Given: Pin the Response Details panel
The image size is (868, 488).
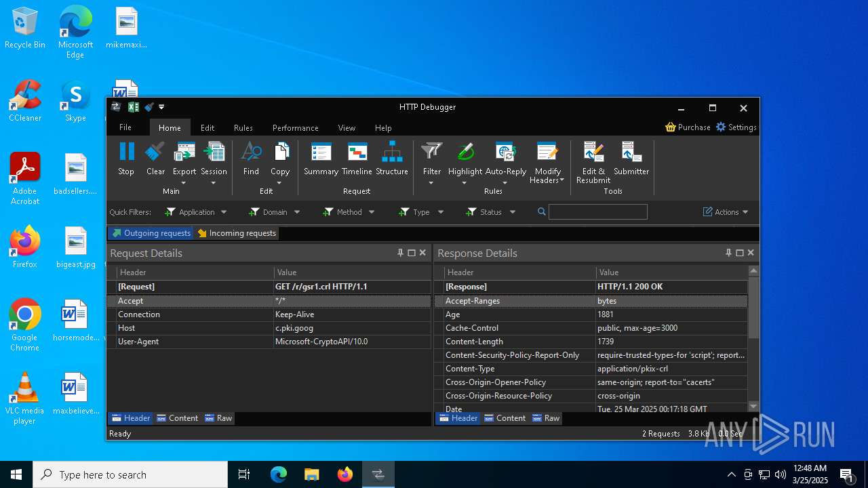Looking at the screenshot, I should [728, 253].
